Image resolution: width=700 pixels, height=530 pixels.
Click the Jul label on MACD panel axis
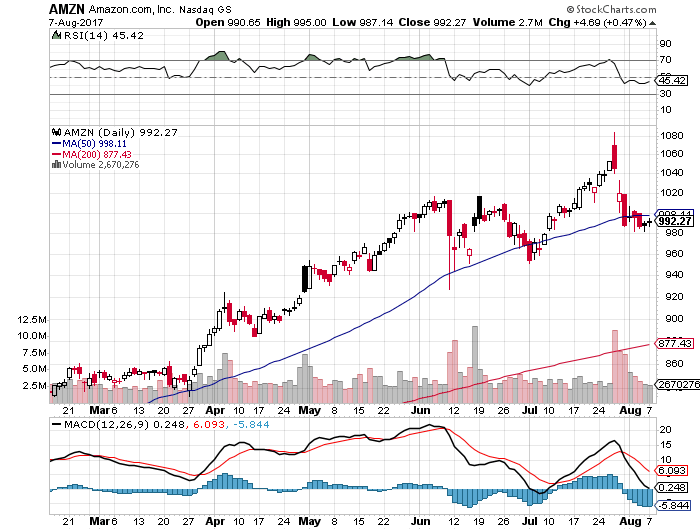529,521
